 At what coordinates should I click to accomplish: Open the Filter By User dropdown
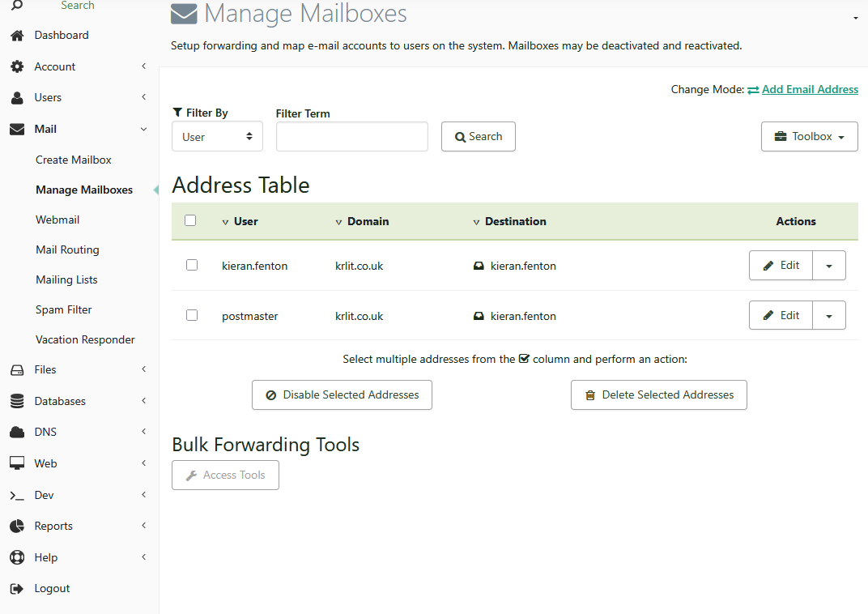[x=217, y=137]
